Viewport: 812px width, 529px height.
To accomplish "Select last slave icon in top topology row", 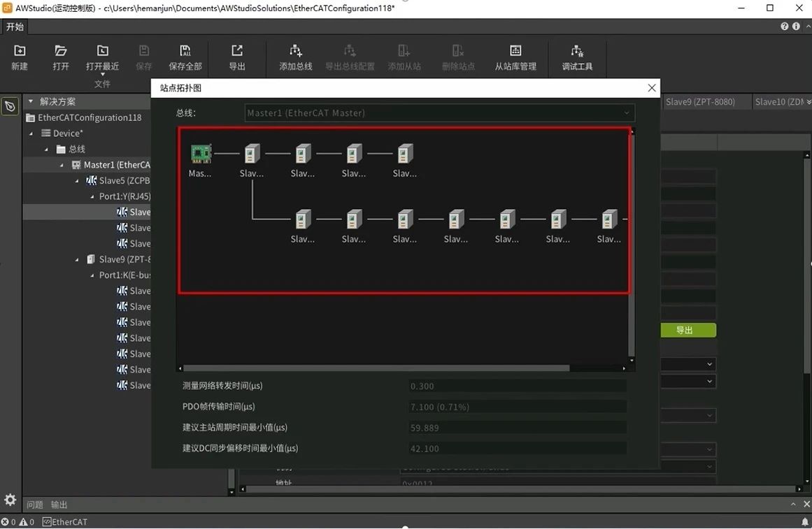I will (x=405, y=154).
